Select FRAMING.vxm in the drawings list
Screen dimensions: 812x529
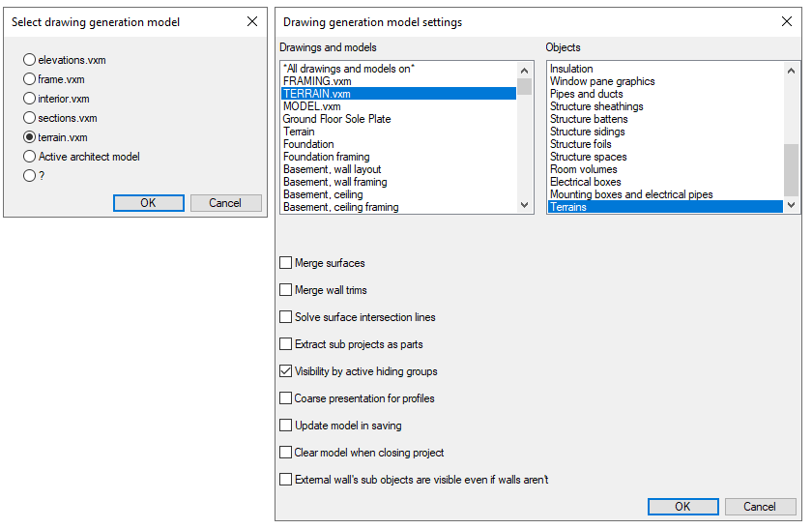click(317, 81)
